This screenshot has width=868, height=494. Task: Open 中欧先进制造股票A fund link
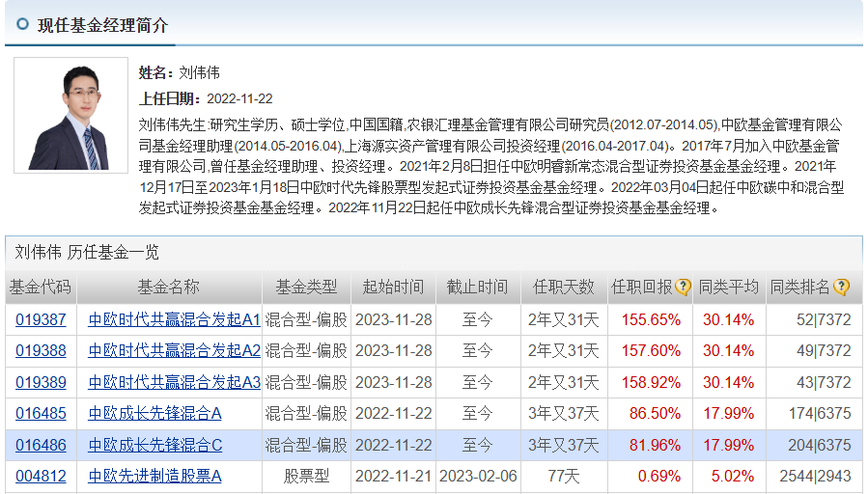pos(155,476)
